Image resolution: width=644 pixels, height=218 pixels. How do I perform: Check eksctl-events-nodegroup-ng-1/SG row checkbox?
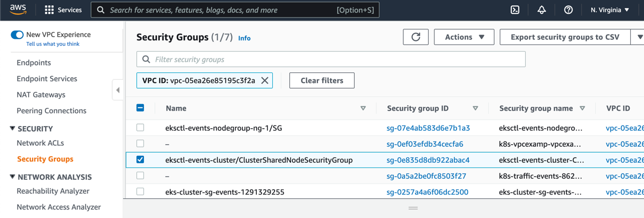[140, 128]
